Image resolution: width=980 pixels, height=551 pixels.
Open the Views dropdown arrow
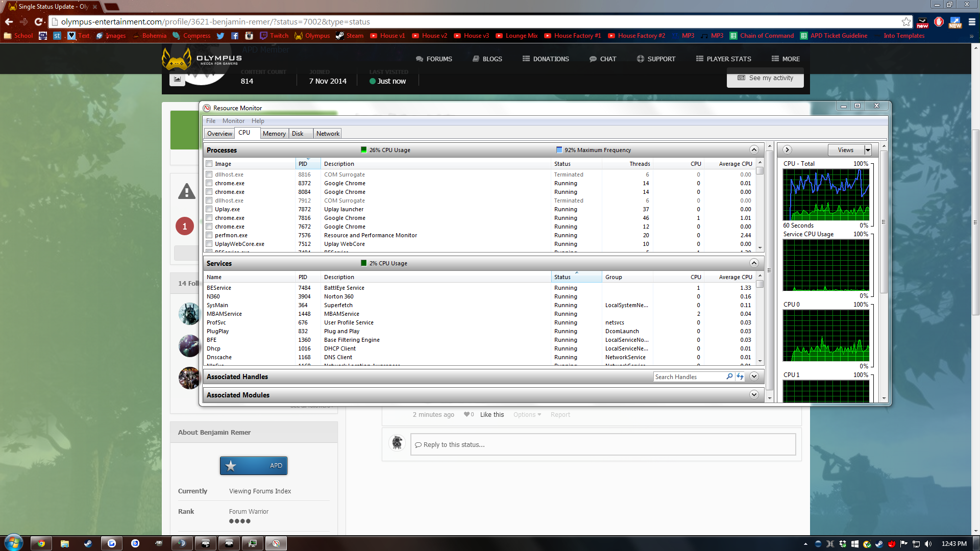click(x=867, y=149)
